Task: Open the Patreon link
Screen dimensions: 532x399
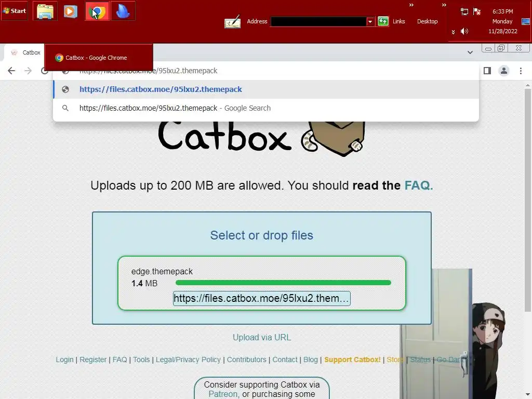Action: [223, 394]
